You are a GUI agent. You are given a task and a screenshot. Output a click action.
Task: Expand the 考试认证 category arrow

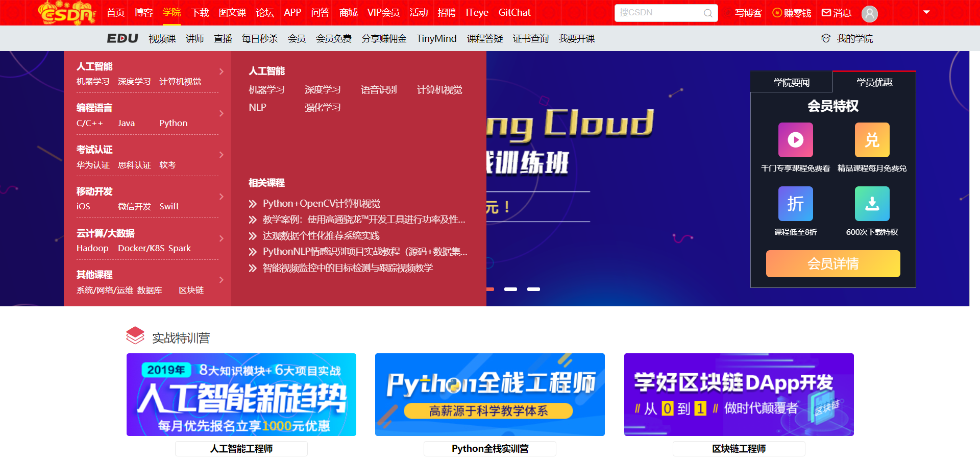(x=222, y=155)
